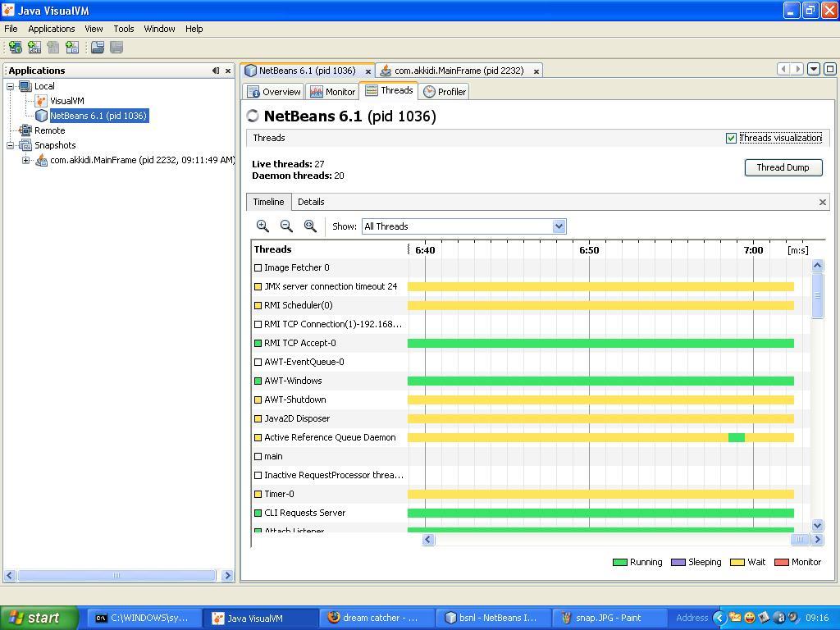Open the View menu
Image resolution: width=840 pixels, height=630 pixels.
tap(94, 29)
